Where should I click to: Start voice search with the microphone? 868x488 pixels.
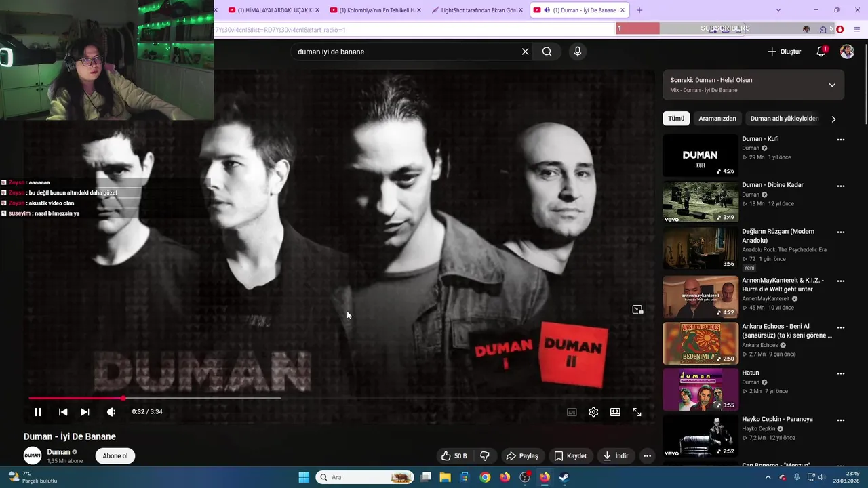click(x=577, y=52)
